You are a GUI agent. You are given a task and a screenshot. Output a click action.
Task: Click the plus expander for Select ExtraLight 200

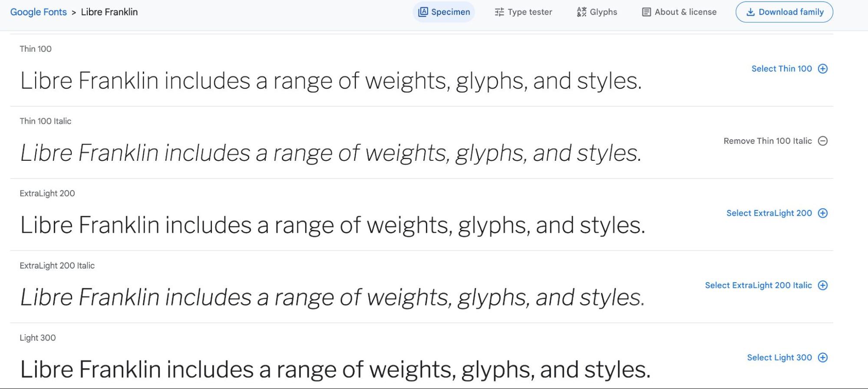pyautogui.click(x=822, y=213)
